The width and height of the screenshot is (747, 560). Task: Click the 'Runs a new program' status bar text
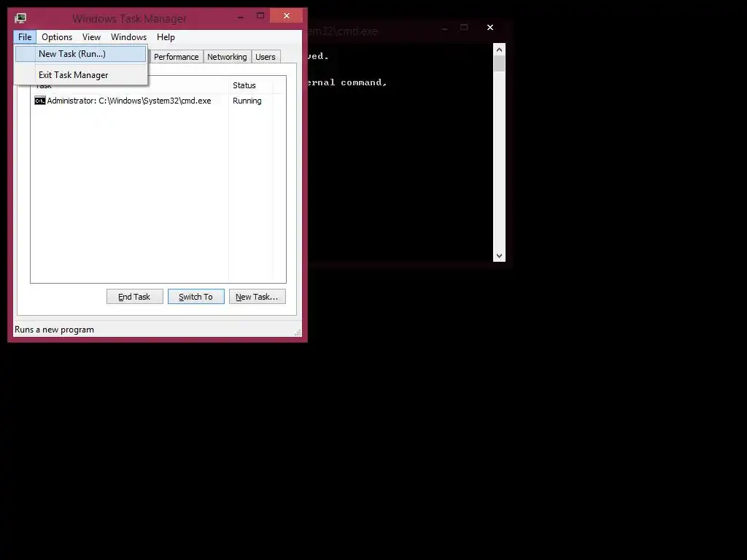pyautogui.click(x=54, y=330)
